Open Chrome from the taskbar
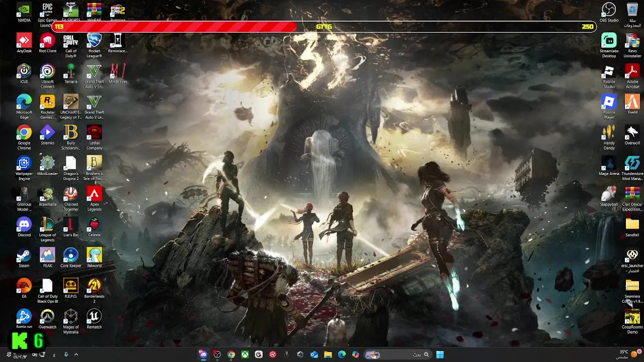The width and height of the screenshot is (644, 362). pyautogui.click(x=231, y=354)
